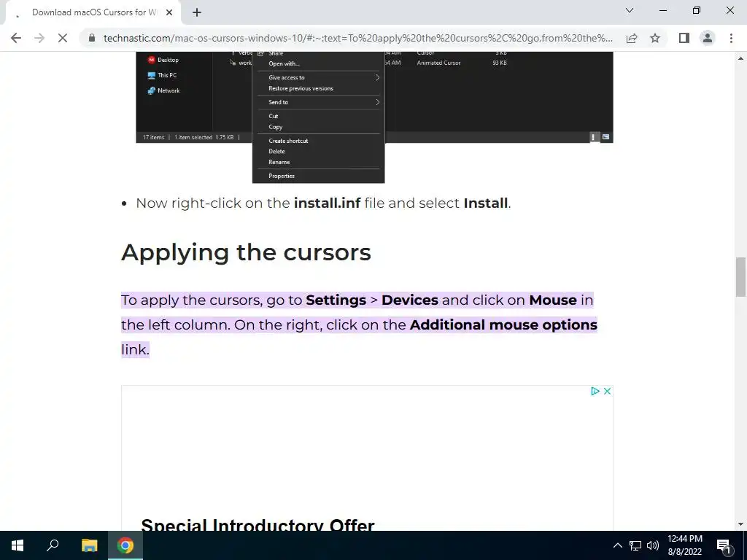
Task: Click the forward navigation arrow
Action: tap(39, 38)
